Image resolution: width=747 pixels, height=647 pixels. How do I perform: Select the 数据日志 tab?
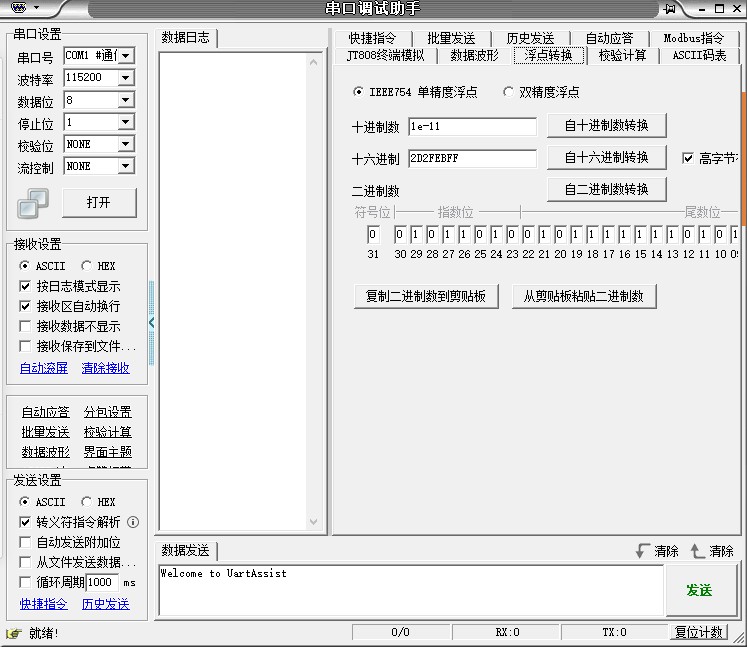pyautogui.click(x=185, y=38)
